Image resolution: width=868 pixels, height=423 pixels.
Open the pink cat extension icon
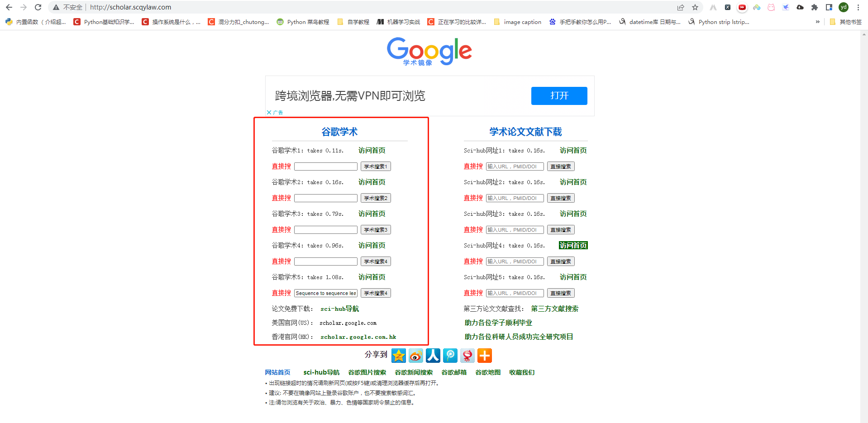771,7
